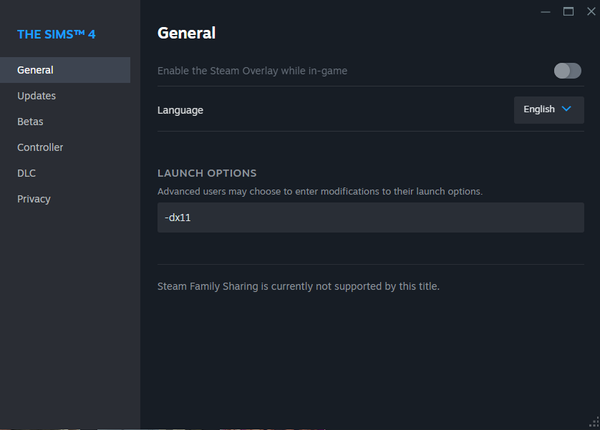Maximize the properties window

[x=568, y=11]
